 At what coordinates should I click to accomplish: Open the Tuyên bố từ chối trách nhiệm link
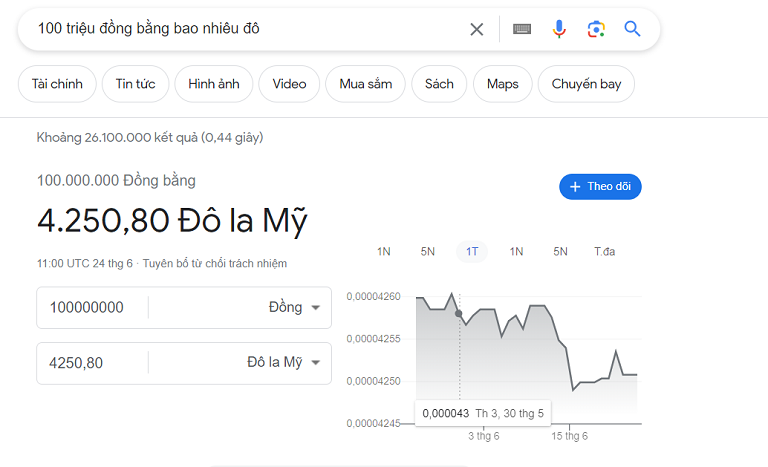click(215, 264)
